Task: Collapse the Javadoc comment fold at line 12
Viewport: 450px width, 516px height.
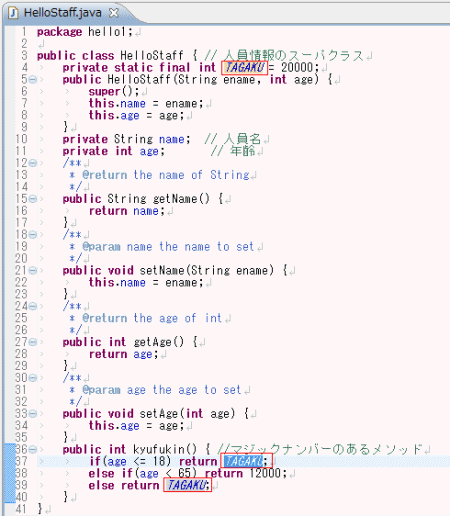Action: click(33, 163)
